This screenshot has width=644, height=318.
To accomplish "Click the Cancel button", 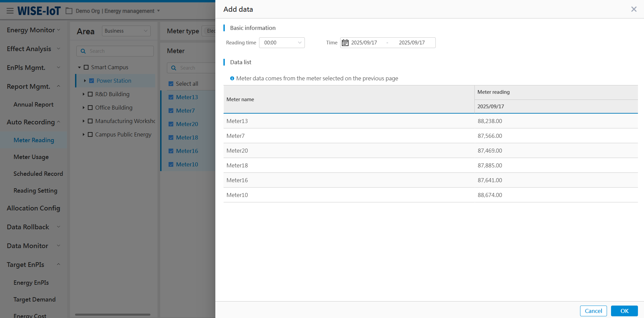I will [x=593, y=311].
